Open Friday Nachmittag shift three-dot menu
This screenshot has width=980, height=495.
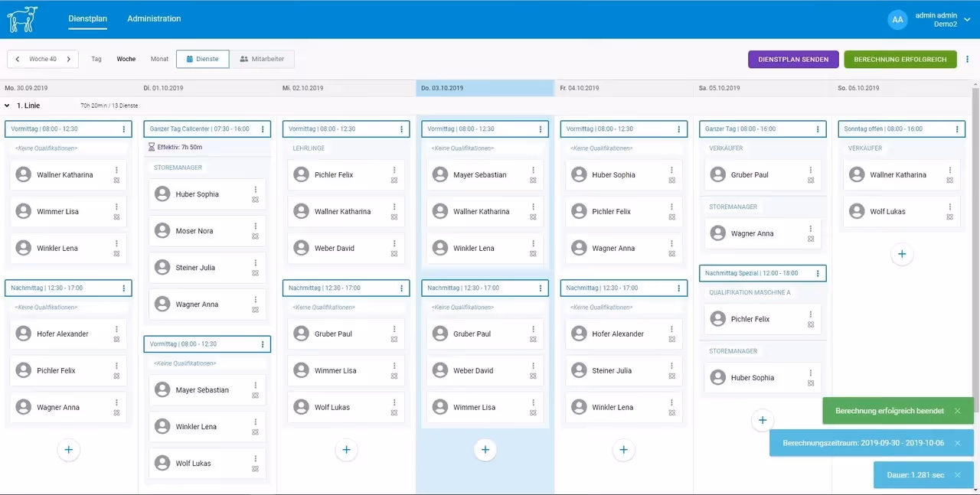pyautogui.click(x=679, y=288)
